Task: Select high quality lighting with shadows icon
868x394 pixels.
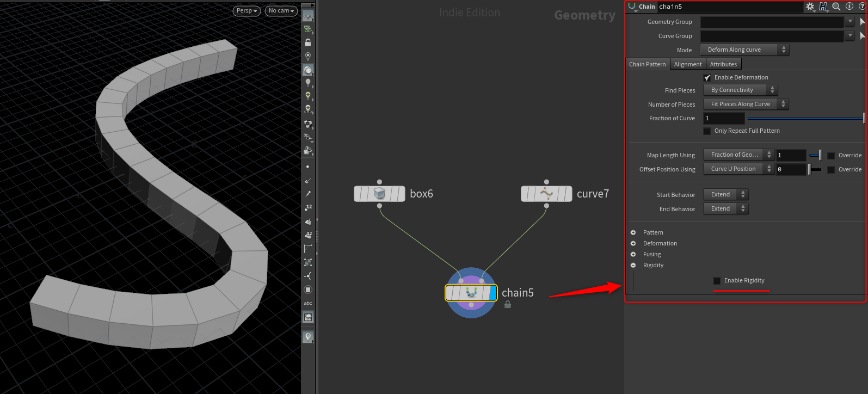Action: [308, 109]
